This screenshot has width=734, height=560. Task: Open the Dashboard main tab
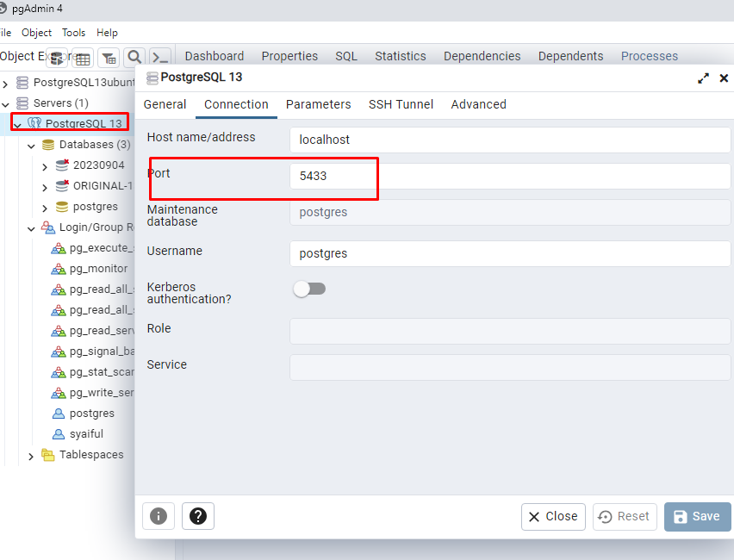click(215, 56)
